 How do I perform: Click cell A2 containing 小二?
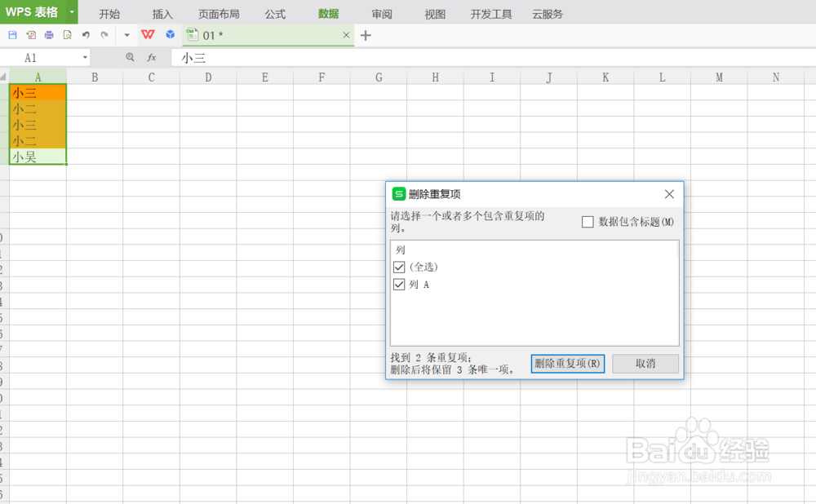tap(38, 108)
